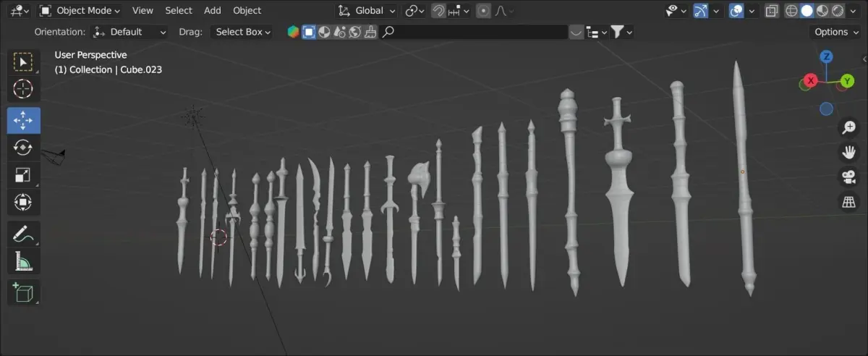This screenshot has width=868, height=356.
Task: Switch to Material Preview shading
Action: click(x=822, y=11)
